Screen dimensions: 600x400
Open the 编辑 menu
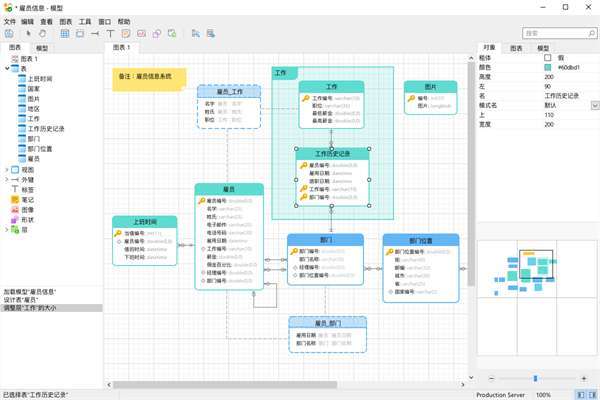pos(28,22)
